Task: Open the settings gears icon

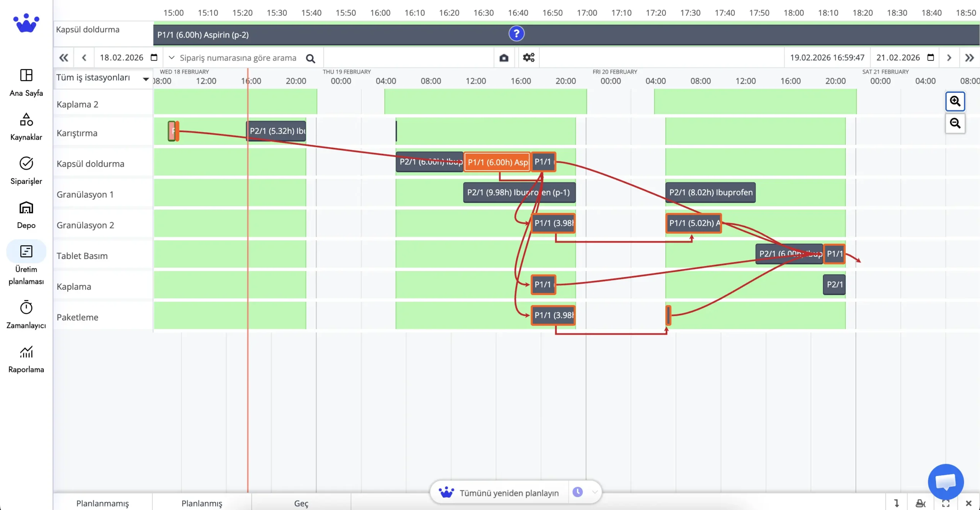Action: (529, 57)
